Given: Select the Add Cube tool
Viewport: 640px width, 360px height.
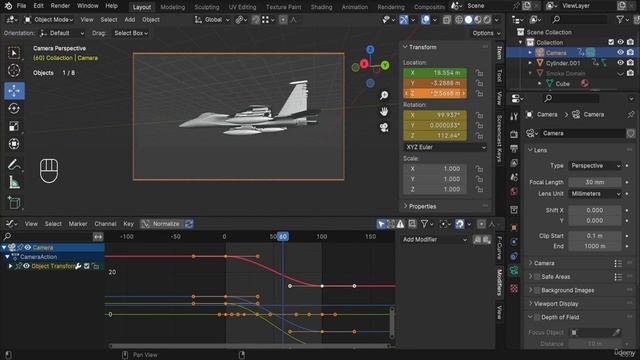Looking at the screenshot, I should 14,202.
